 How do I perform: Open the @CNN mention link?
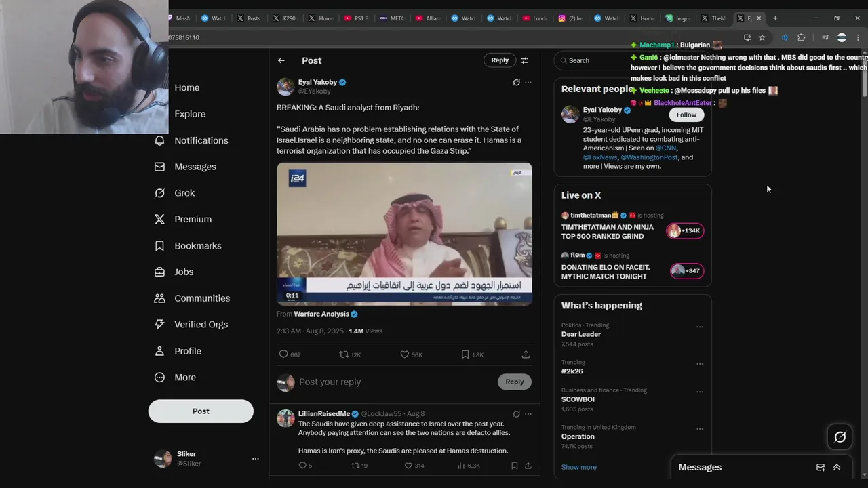(666, 148)
